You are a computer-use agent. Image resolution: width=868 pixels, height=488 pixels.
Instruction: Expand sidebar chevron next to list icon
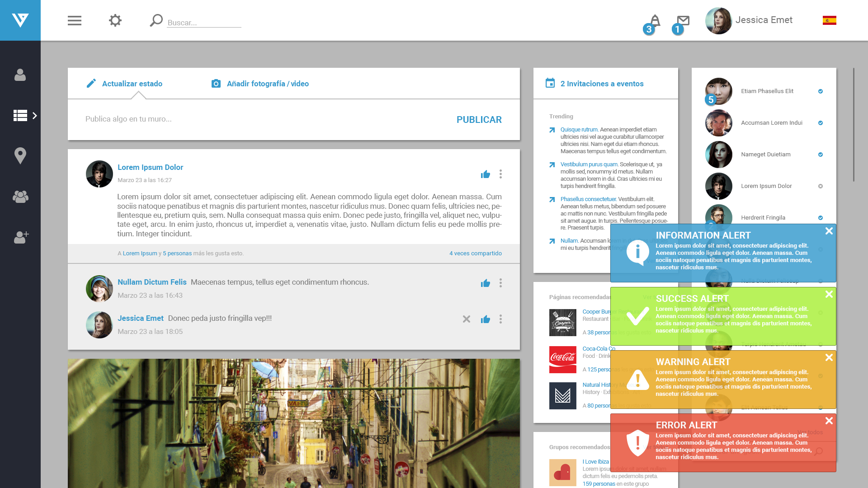pyautogui.click(x=35, y=116)
